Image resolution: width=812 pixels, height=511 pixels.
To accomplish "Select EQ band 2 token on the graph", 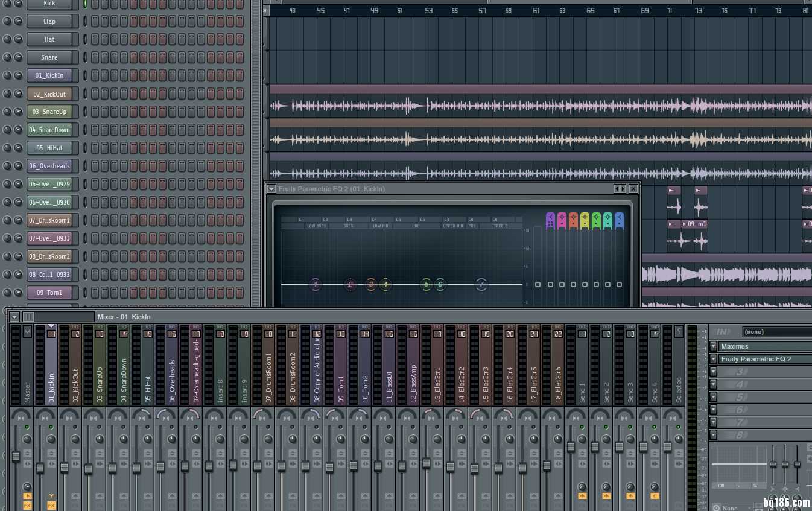I will [x=350, y=284].
